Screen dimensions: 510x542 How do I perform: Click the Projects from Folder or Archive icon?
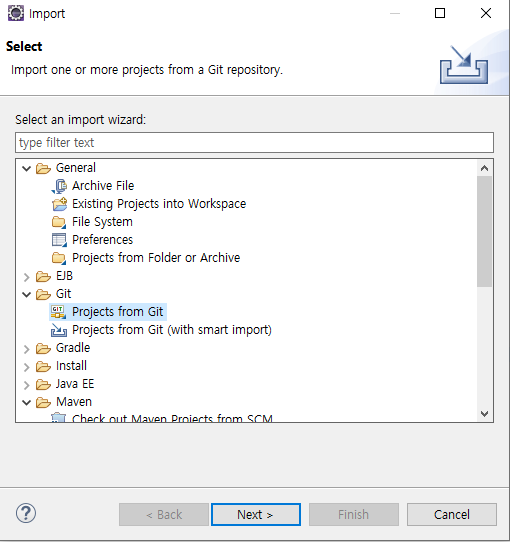tap(58, 258)
